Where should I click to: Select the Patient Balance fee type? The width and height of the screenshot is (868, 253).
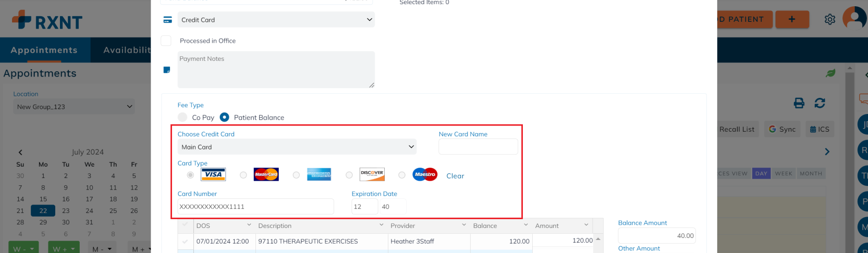coord(225,117)
